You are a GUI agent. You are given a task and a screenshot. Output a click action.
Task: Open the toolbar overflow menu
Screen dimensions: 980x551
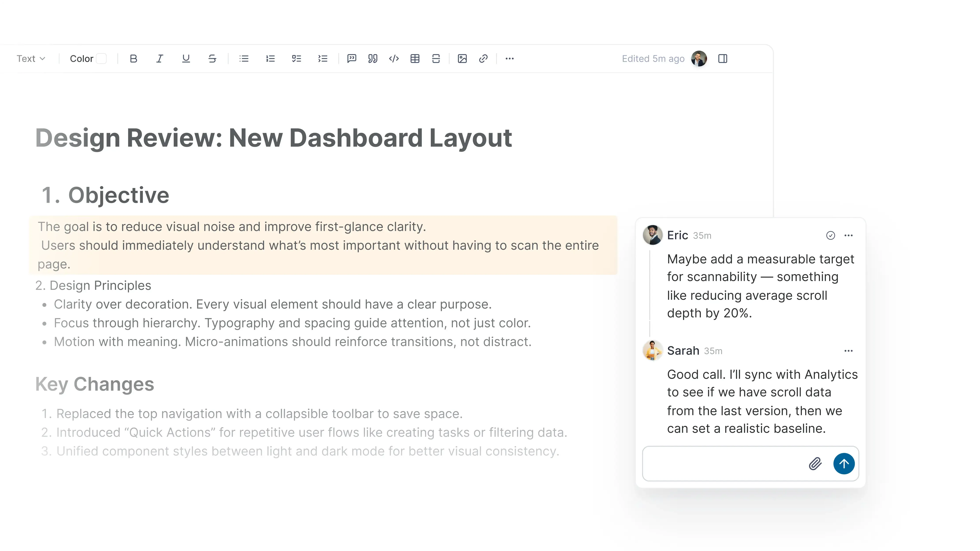pos(510,59)
